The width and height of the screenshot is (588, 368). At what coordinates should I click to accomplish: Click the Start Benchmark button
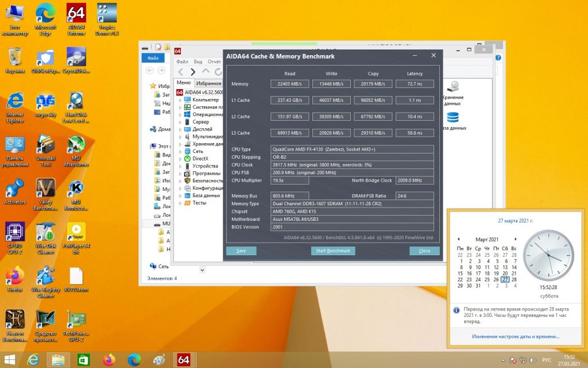[x=333, y=251]
